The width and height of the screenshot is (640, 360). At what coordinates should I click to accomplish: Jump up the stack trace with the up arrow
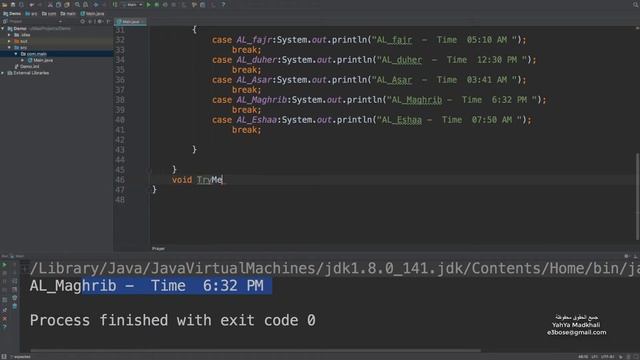[14, 264]
